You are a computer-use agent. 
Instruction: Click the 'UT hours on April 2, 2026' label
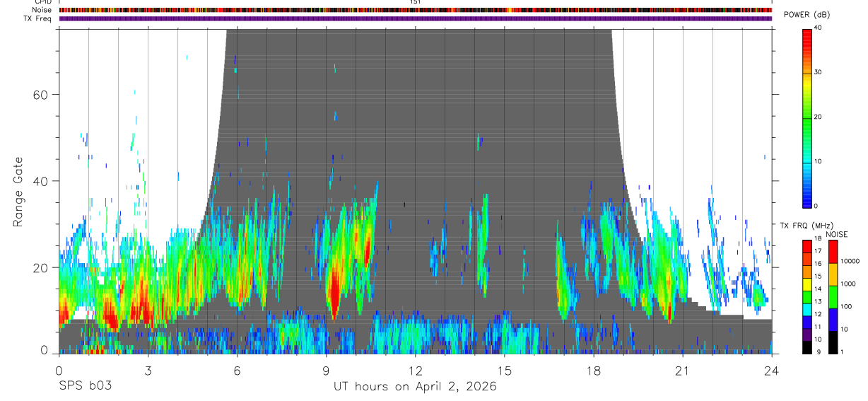pos(415,386)
